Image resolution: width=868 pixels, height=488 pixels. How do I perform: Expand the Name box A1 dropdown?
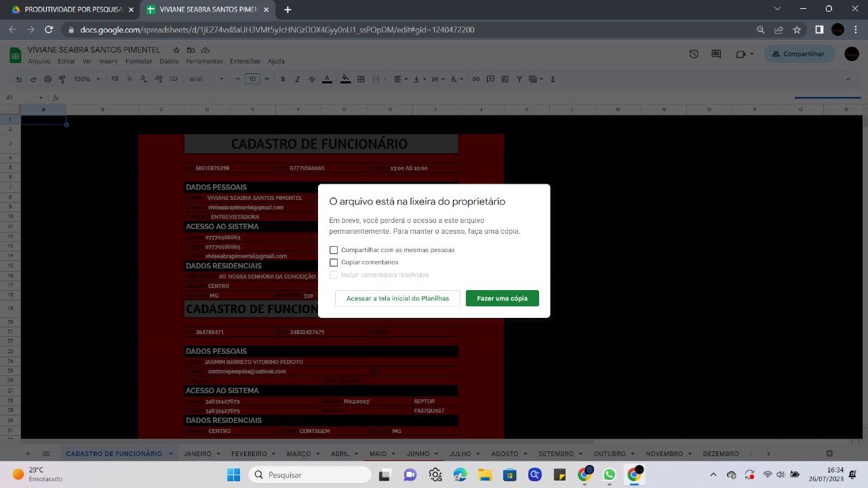41,98
